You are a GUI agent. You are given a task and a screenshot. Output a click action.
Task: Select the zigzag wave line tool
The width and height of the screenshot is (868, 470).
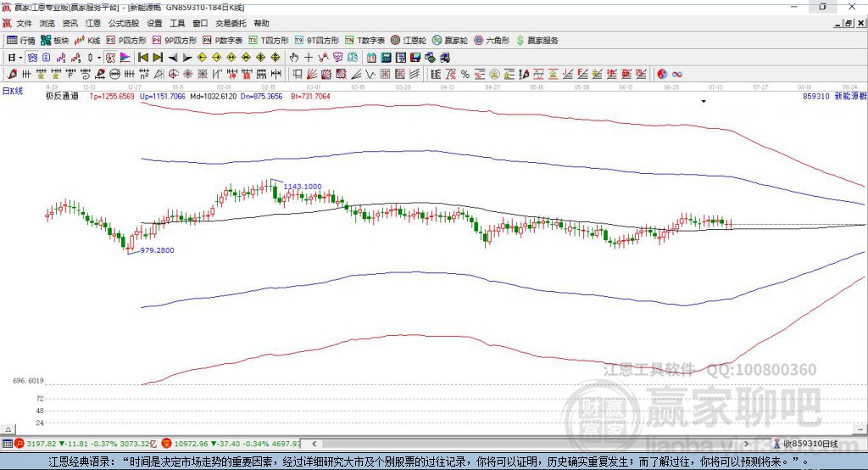coord(370,75)
